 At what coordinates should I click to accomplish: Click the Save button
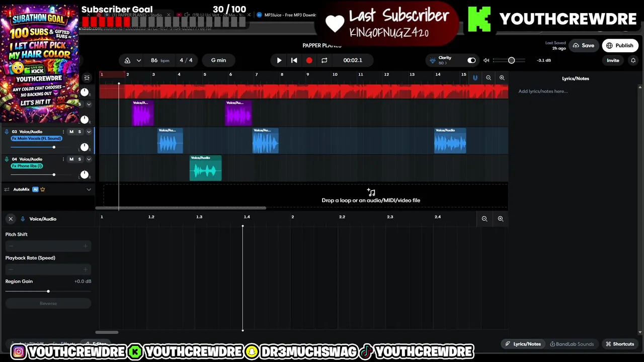(x=583, y=46)
